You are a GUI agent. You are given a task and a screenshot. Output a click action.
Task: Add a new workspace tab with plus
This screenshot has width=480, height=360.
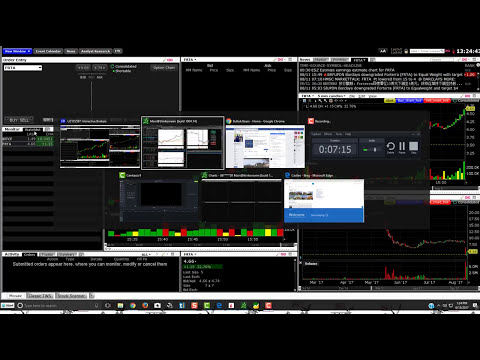click(x=92, y=296)
